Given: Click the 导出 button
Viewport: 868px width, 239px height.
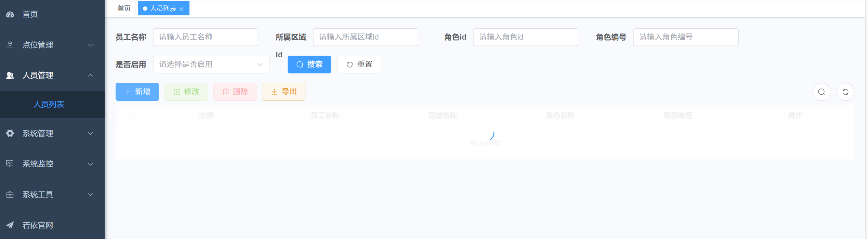Looking at the screenshot, I should (284, 92).
